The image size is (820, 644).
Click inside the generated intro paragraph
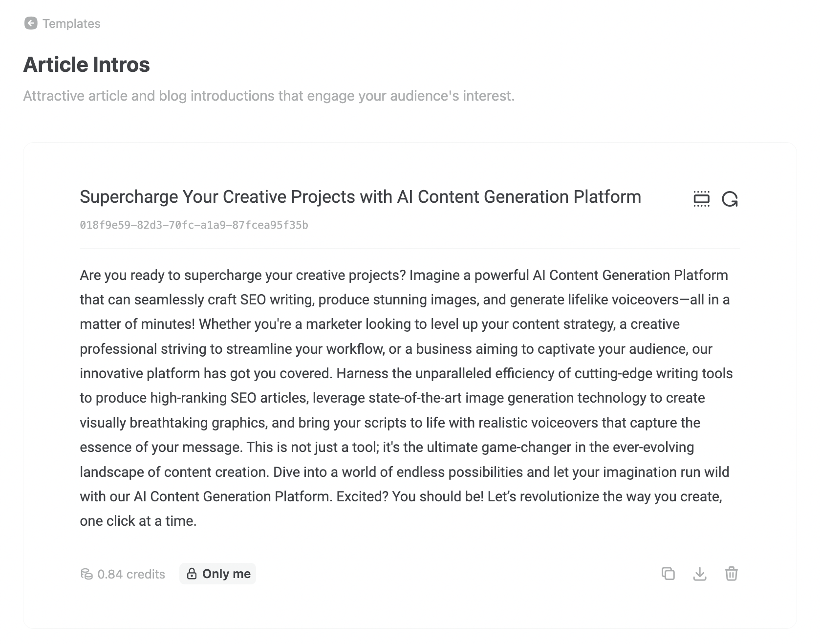[406, 398]
